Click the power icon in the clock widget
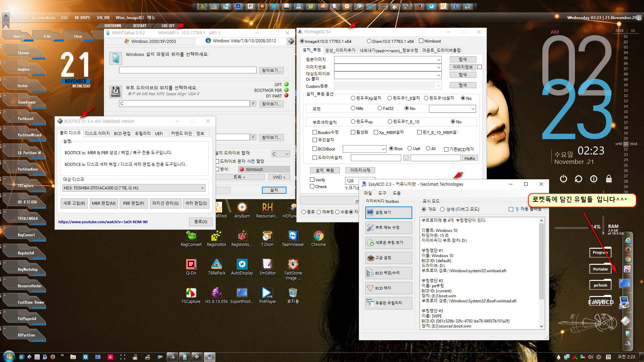Viewport: 644px width, 362px height. click(563, 179)
